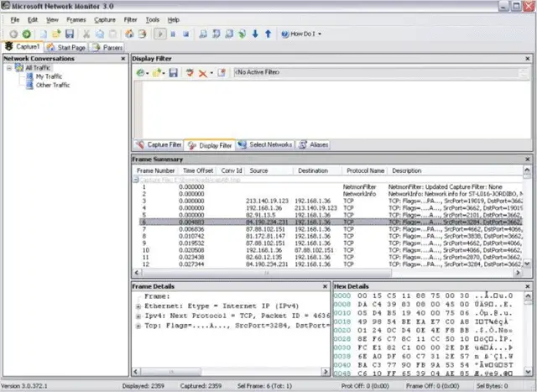Save the capture using main toolbar icon
This screenshot has height=392, width=537.
tap(70, 34)
